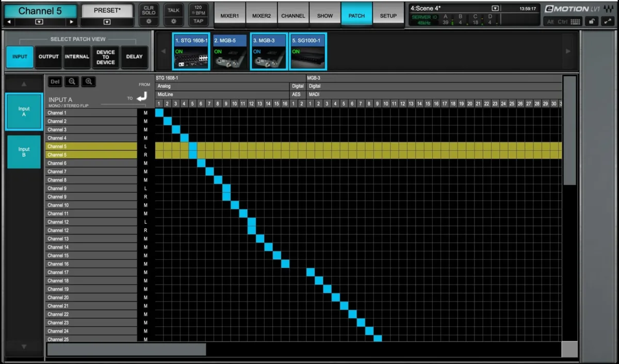Move input layer list down arrow

point(24,347)
